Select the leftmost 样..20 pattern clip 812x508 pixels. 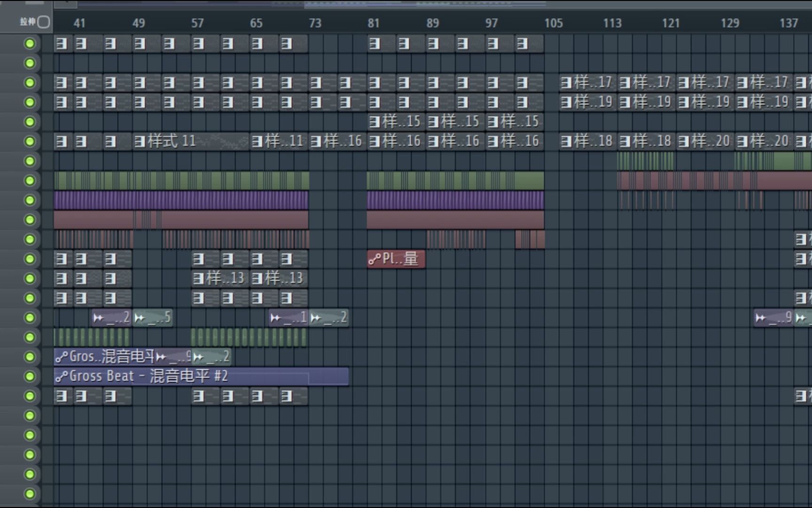[705, 142]
